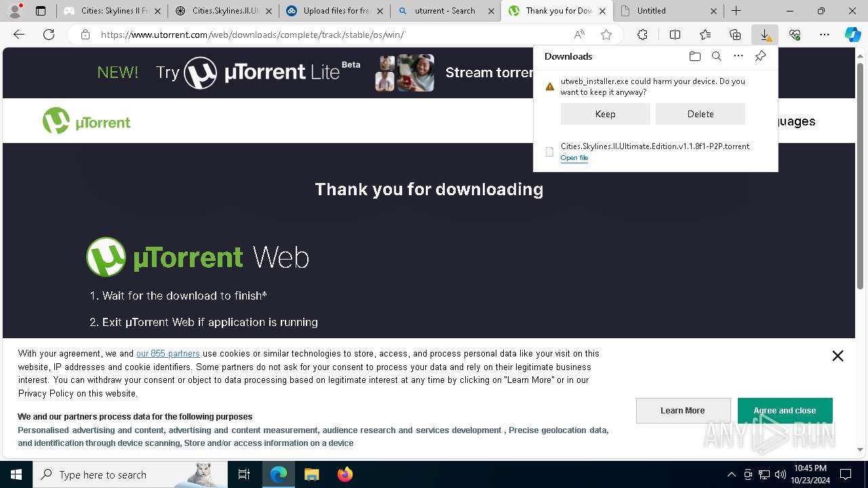Show hidden system tray icons

731,474
